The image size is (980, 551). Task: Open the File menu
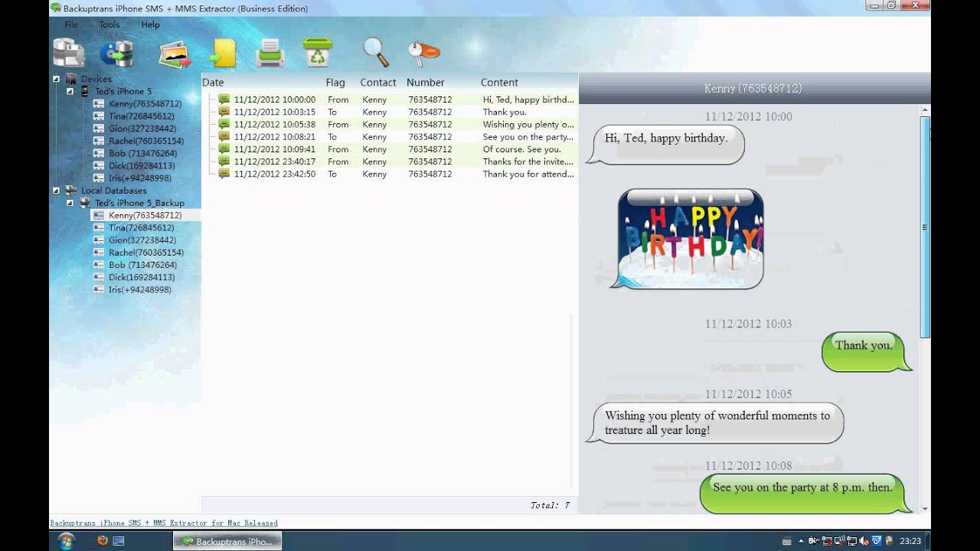[71, 24]
